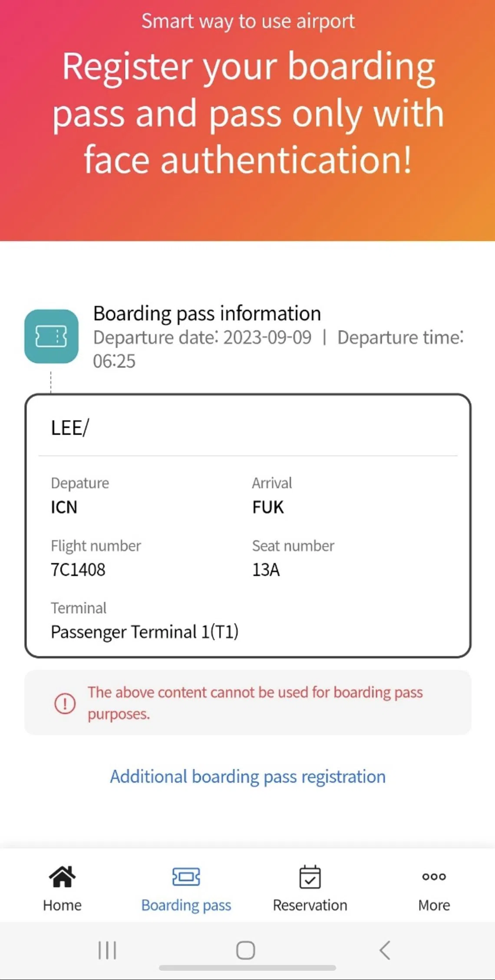Tap the Boarding pass ticket icon in navigation
The height and width of the screenshot is (980, 495).
186,876
